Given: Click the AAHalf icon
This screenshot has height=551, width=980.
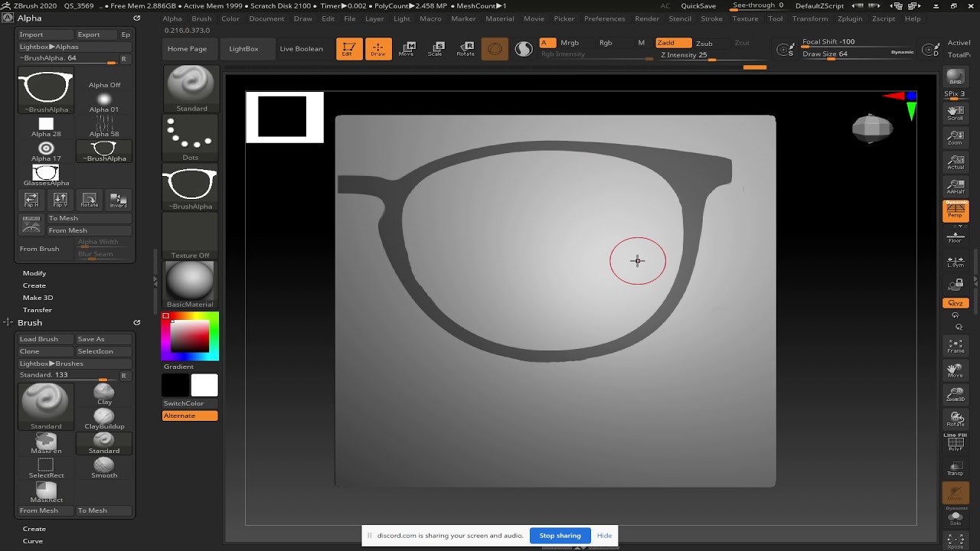Looking at the screenshot, I should point(955,187).
